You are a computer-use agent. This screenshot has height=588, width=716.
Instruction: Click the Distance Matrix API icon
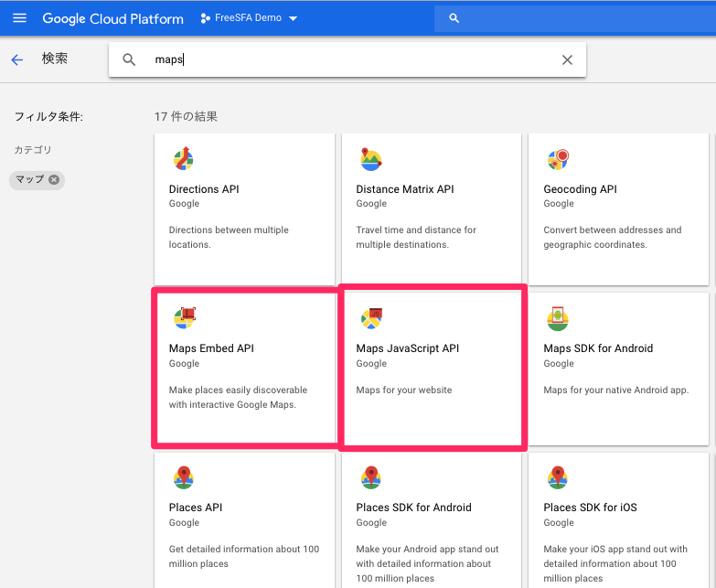click(x=370, y=159)
